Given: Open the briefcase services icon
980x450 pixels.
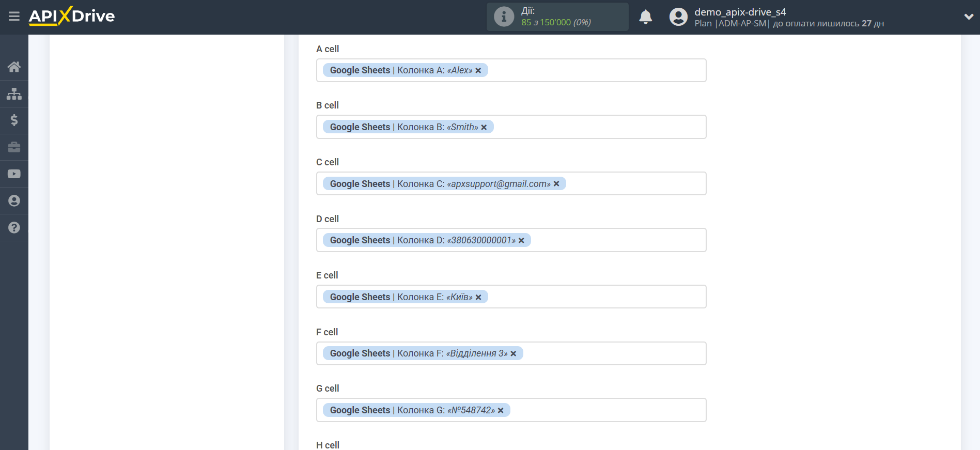Looking at the screenshot, I should (x=14, y=147).
